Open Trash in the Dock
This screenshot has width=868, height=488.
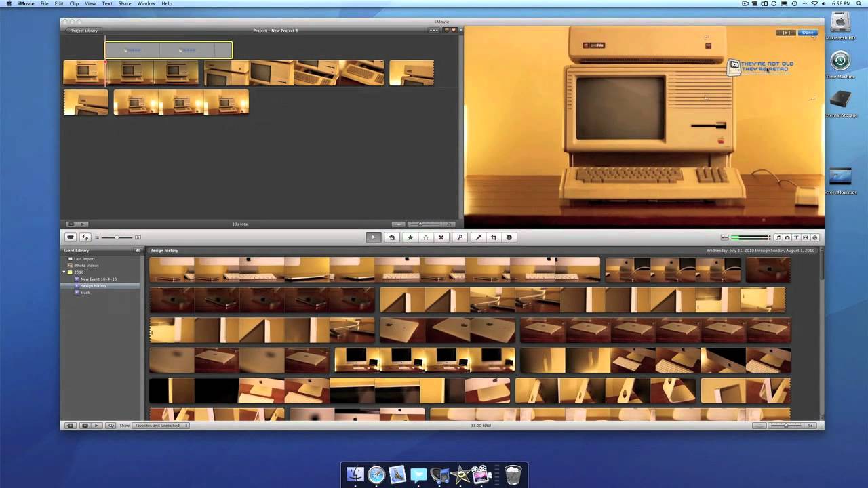pyautogui.click(x=513, y=474)
